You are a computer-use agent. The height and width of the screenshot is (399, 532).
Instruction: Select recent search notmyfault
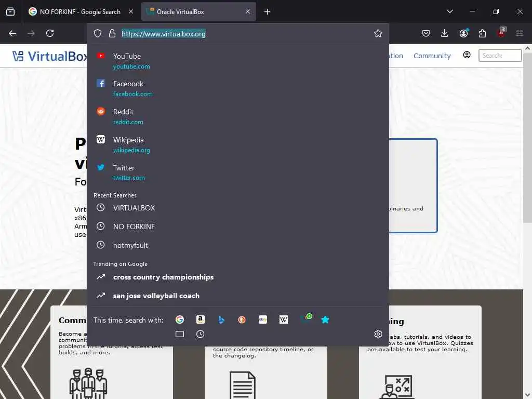click(x=238, y=245)
